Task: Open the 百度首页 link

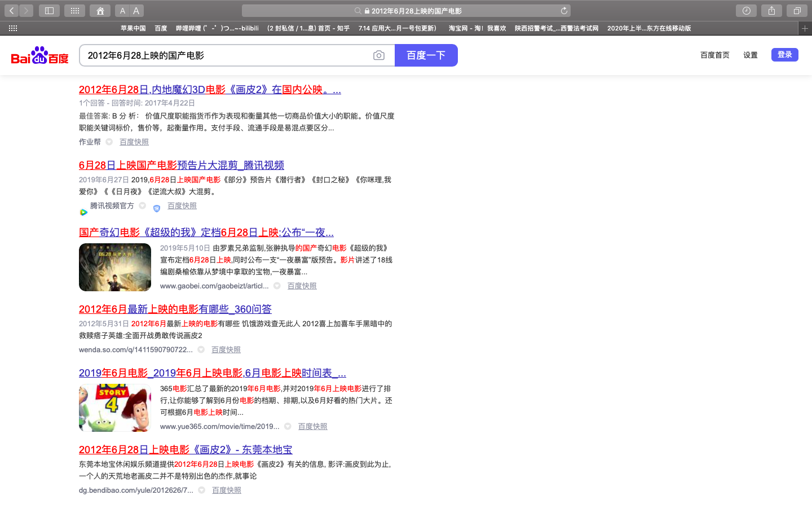Action: pyautogui.click(x=715, y=55)
